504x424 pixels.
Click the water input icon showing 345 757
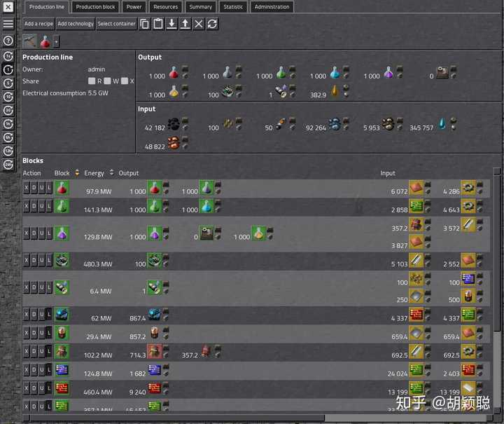[x=442, y=124]
